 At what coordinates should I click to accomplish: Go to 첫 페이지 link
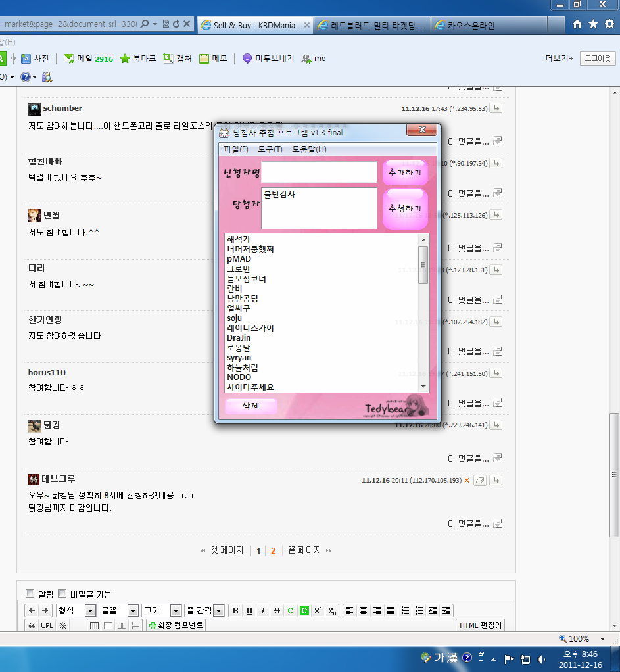point(227,550)
